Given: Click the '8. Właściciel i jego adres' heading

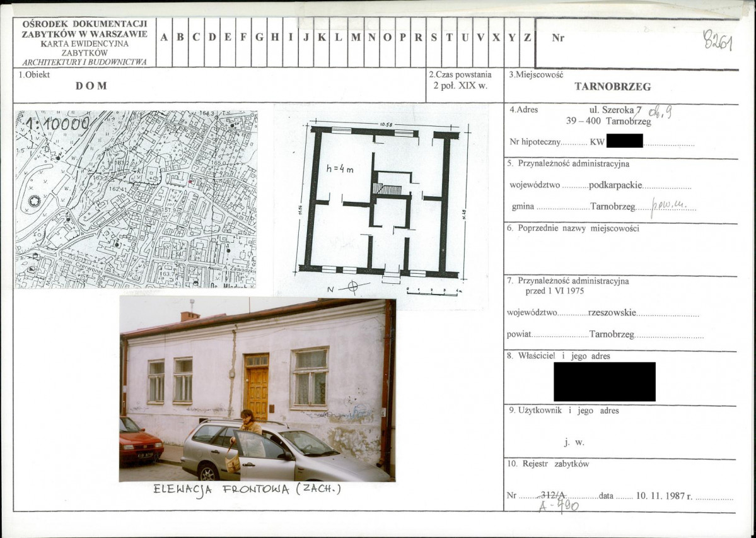Looking at the screenshot, I should [558, 356].
